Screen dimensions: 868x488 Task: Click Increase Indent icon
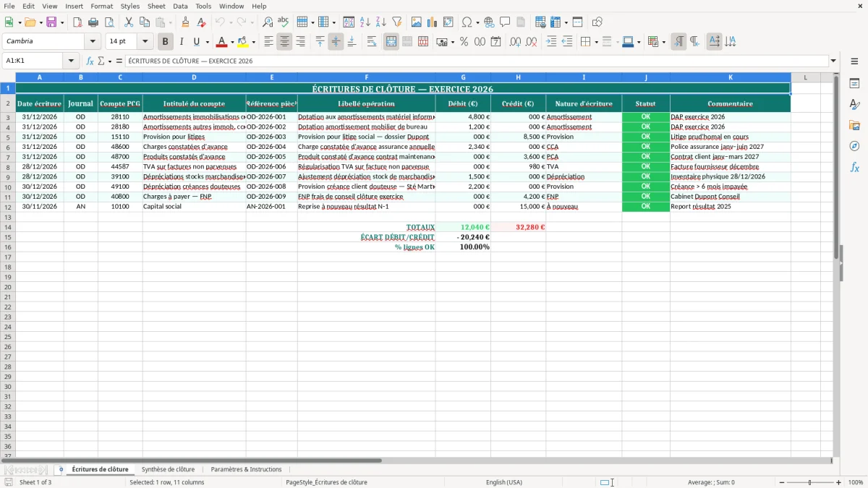(551, 42)
